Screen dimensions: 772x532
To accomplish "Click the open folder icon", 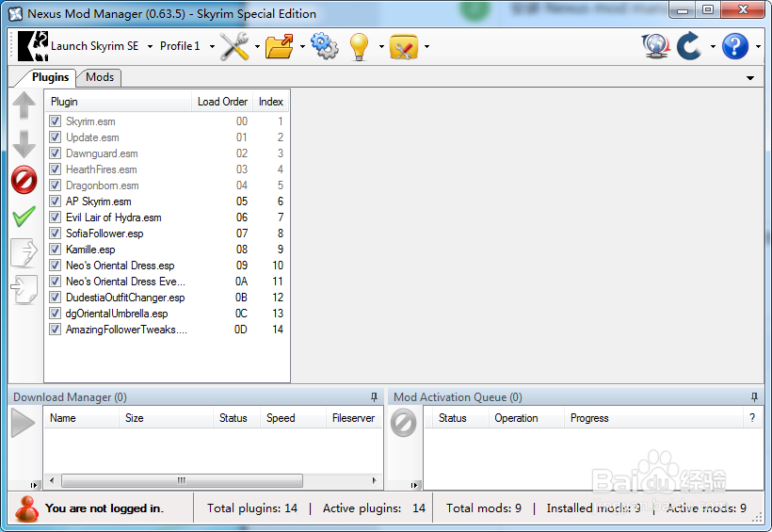I will pos(280,46).
